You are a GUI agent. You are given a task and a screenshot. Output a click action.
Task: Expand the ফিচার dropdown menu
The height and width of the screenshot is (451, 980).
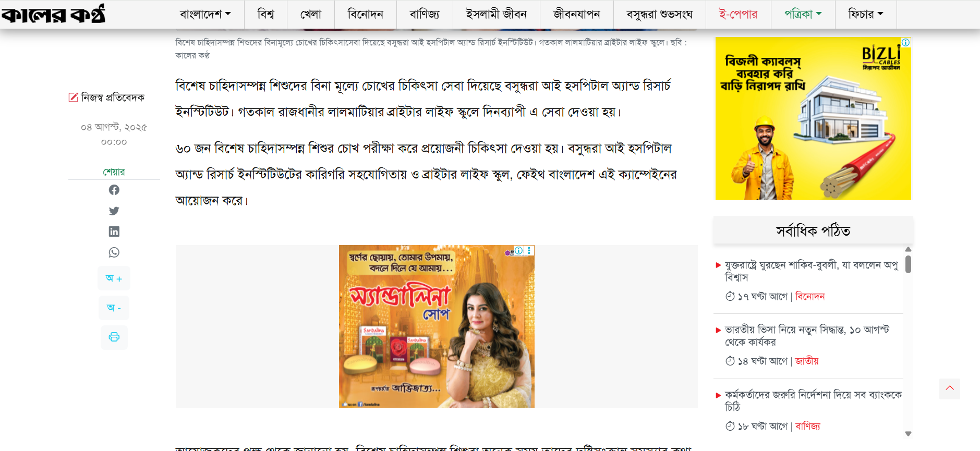[865, 14]
